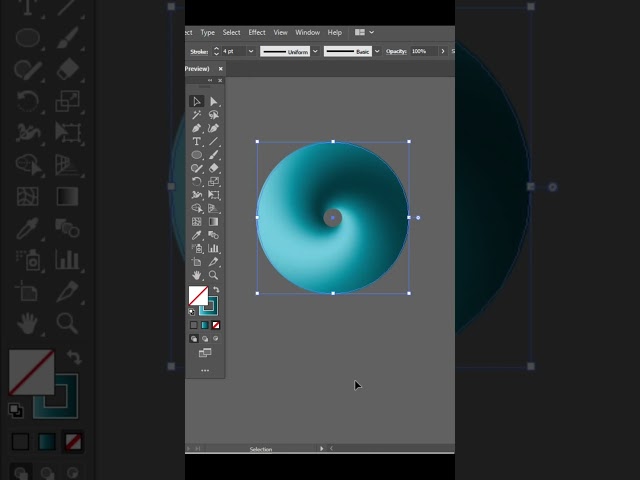Select the Artboard tool
This screenshot has width=640, height=480.
197,262
